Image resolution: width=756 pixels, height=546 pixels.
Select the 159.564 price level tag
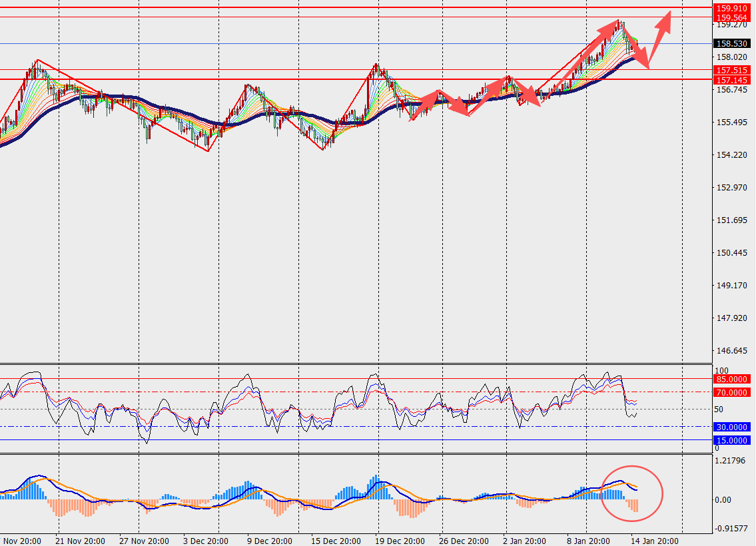point(731,17)
